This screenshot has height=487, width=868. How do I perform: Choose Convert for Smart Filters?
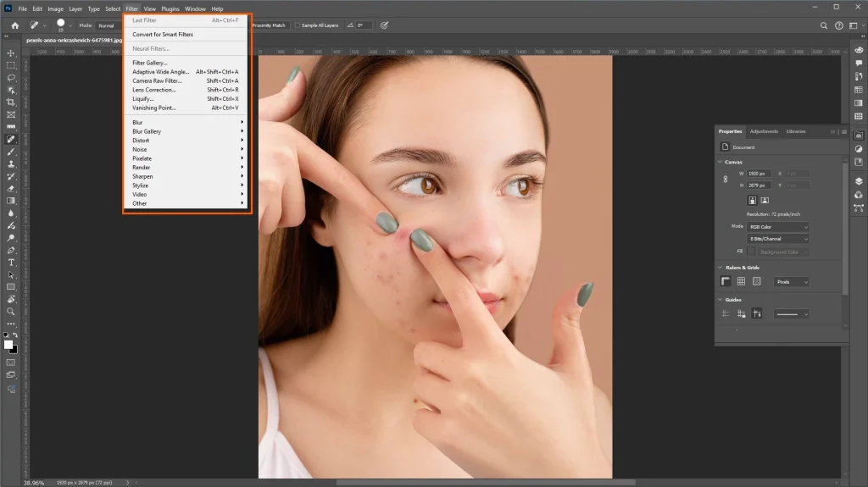coord(187,35)
